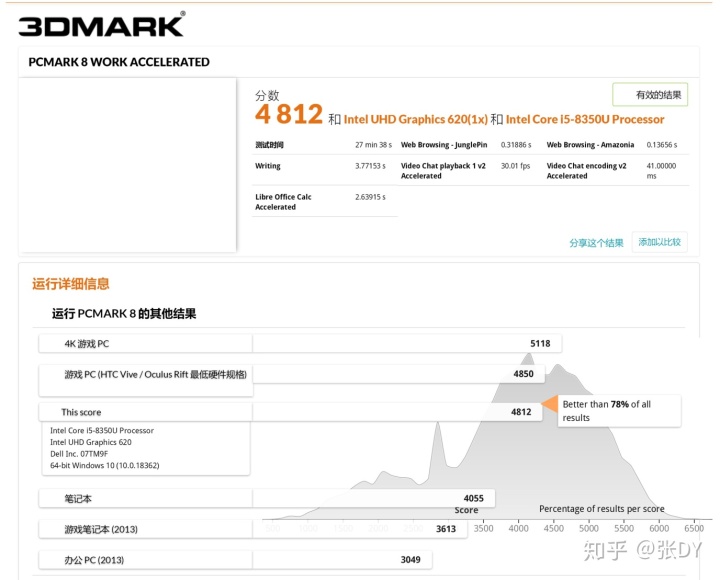The image size is (720, 580).
Task: Click Video Chat playback 1 v2 Accelerated
Action: coord(443,171)
